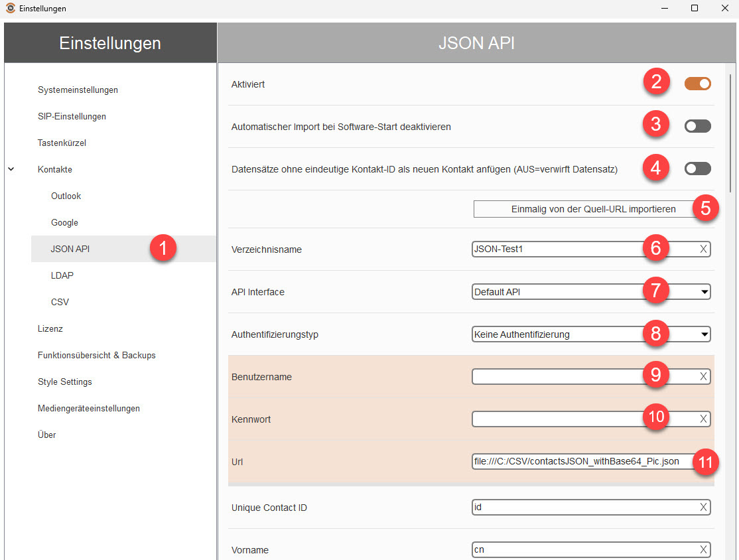Open Systemeinstellungen in the sidebar

[78, 90]
